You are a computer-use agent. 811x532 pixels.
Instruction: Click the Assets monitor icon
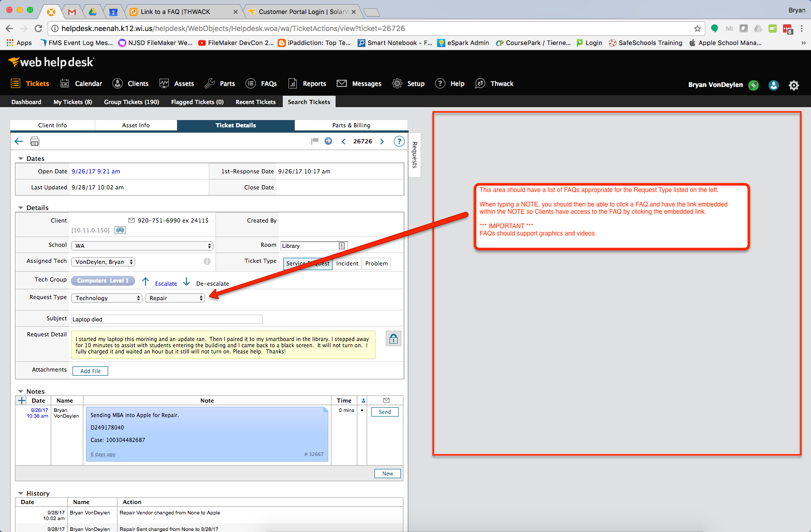coord(164,83)
